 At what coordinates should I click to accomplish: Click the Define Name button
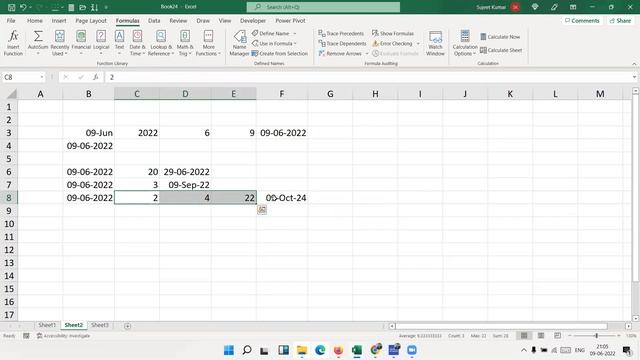point(271,33)
